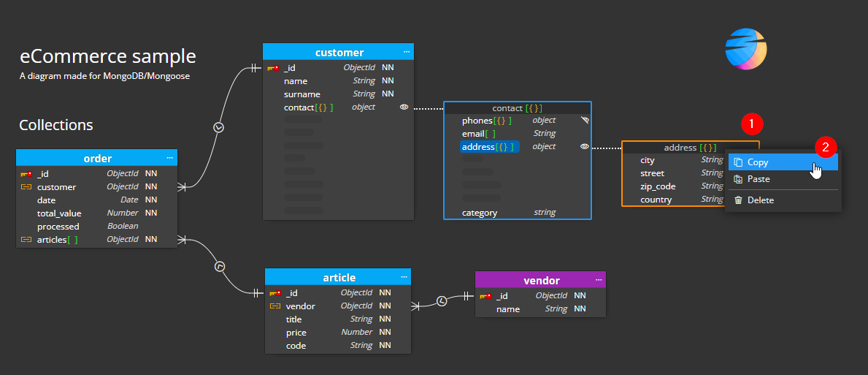The width and height of the screenshot is (868, 375).
Task: Open the ellipsis menu on the vendor table
Action: tap(599, 280)
